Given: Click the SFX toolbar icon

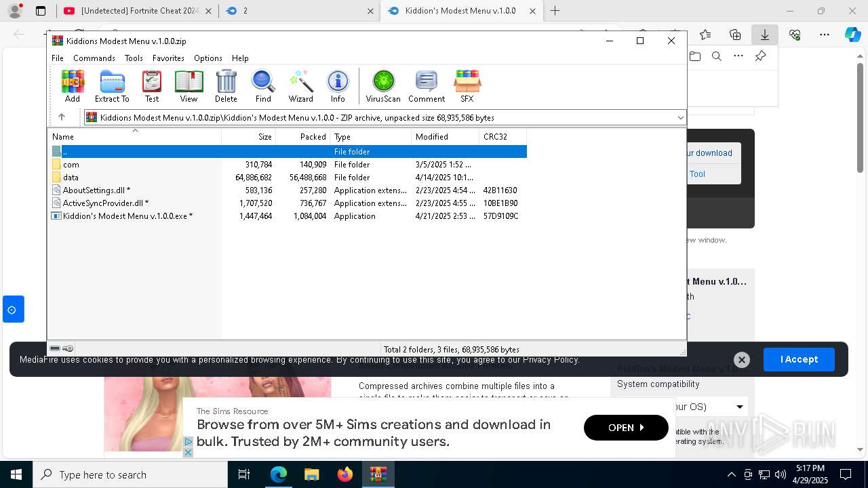Looking at the screenshot, I should [x=467, y=86].
